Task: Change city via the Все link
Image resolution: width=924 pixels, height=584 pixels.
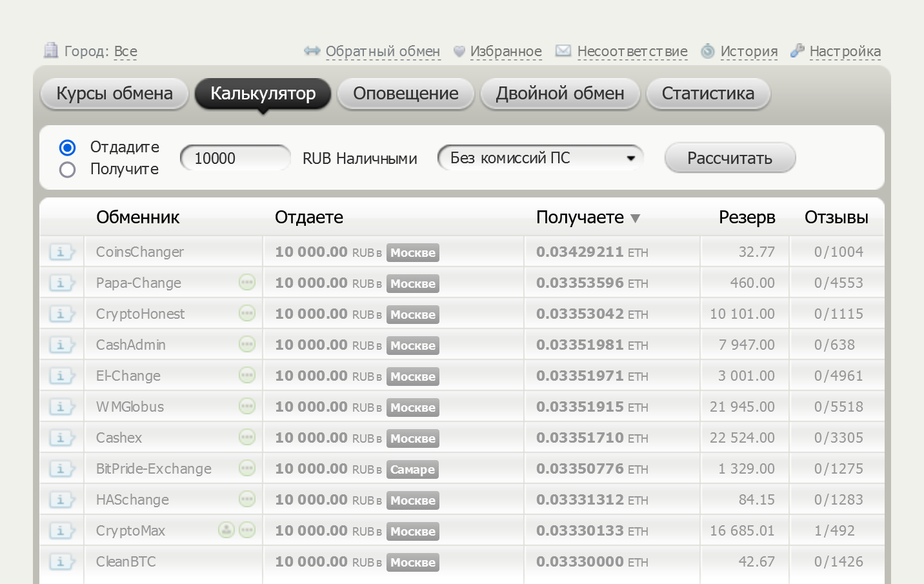Action: 125,51
